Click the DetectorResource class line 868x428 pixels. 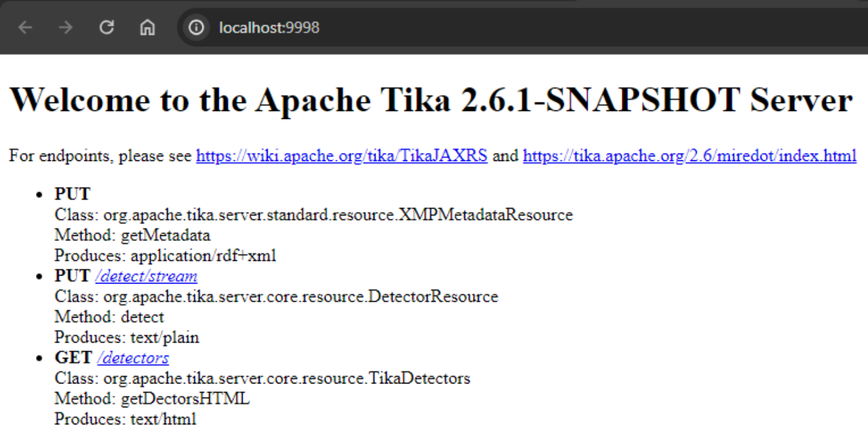(x=276, y=297)
